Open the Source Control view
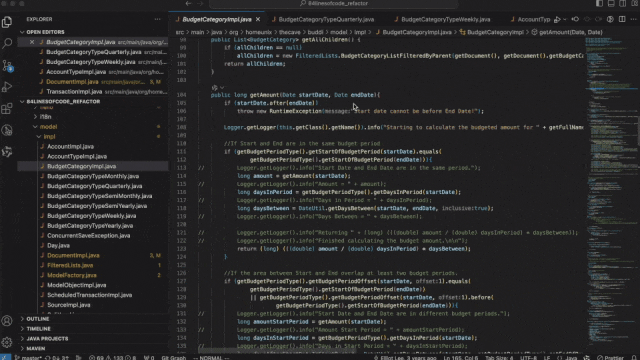 [7, 65]
